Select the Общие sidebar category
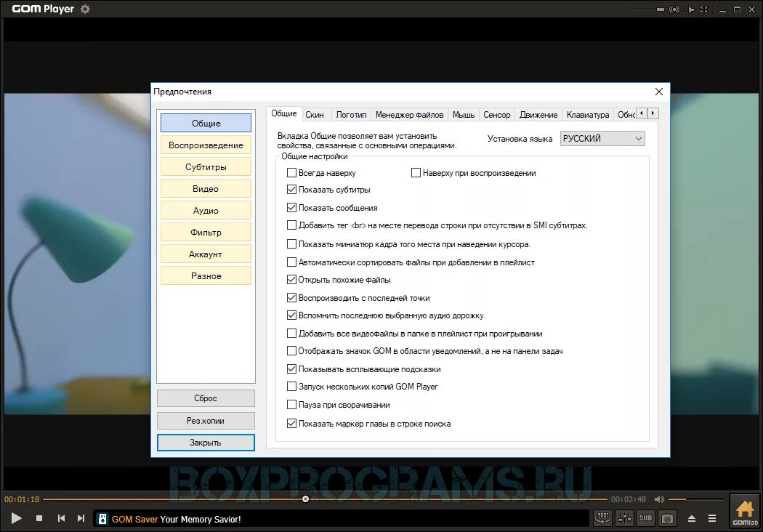This screenshot has height=532, width=763. (x=206, y=123)
